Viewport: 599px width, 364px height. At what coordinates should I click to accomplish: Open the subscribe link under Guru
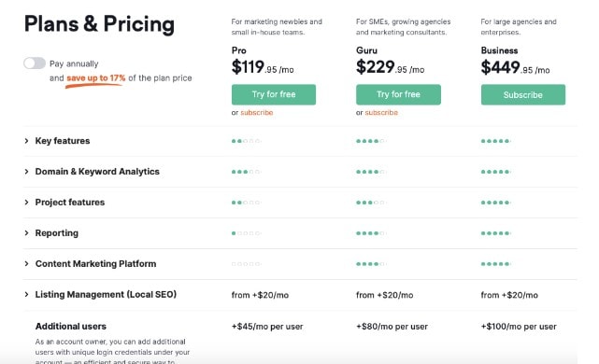[381, 113]
